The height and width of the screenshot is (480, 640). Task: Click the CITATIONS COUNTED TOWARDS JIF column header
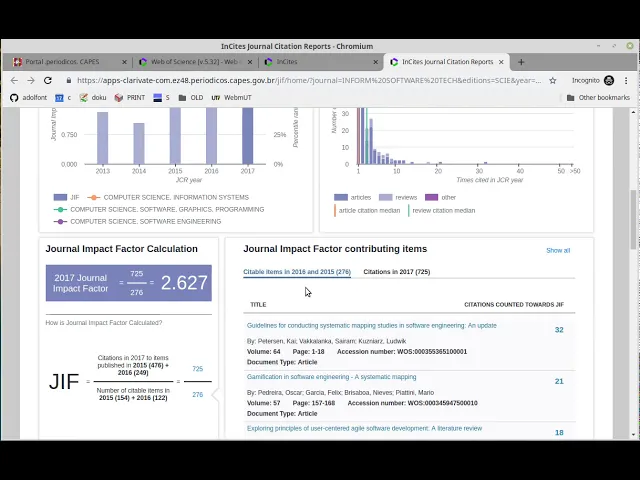point(514,305)
